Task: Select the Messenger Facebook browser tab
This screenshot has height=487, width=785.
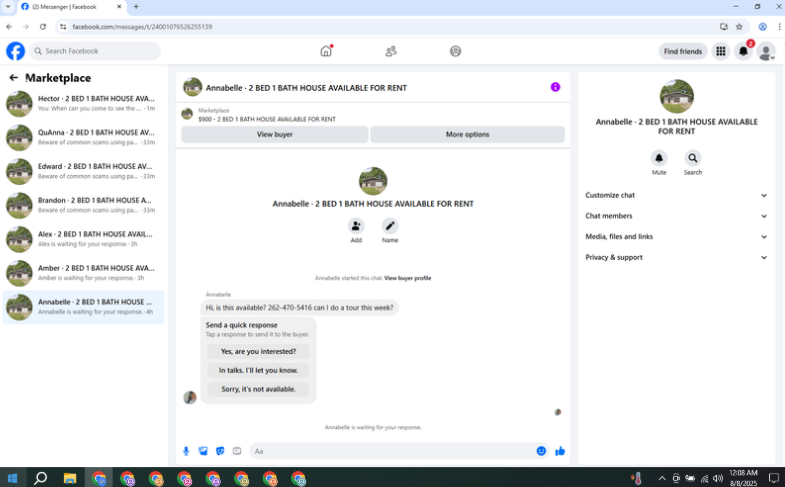Action: click(x=72, y=7)
